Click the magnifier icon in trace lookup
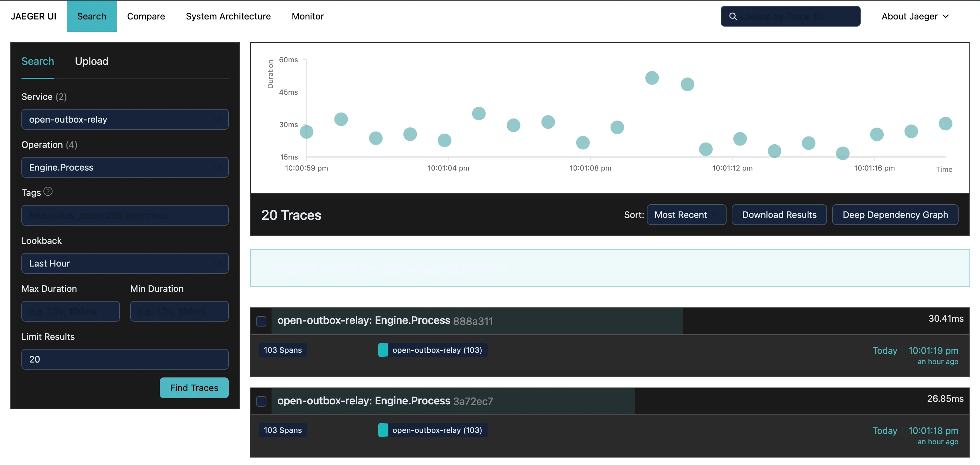This screenshot has width=980, height=465. [733, 16]
